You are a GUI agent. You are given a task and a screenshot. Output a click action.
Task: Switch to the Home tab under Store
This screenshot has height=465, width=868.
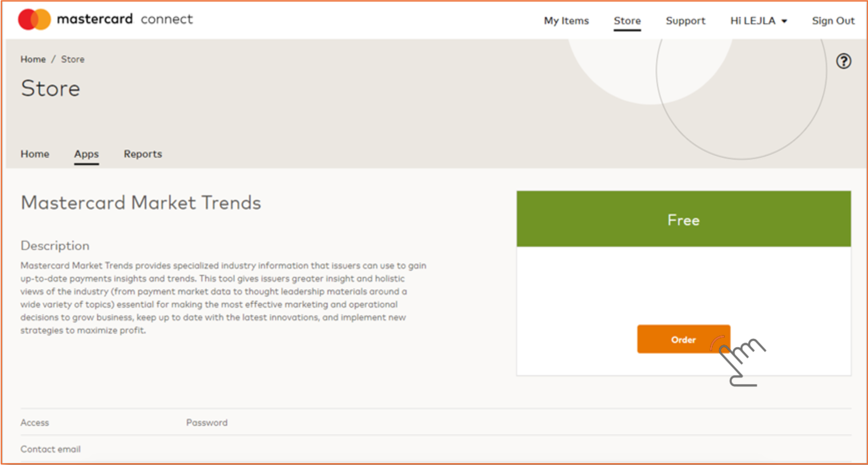pos(35,154)
